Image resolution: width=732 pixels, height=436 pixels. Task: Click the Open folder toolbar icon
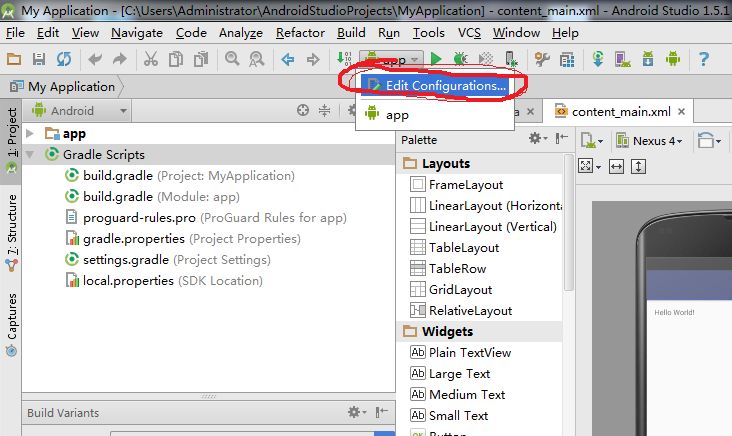tap(14, 59)
